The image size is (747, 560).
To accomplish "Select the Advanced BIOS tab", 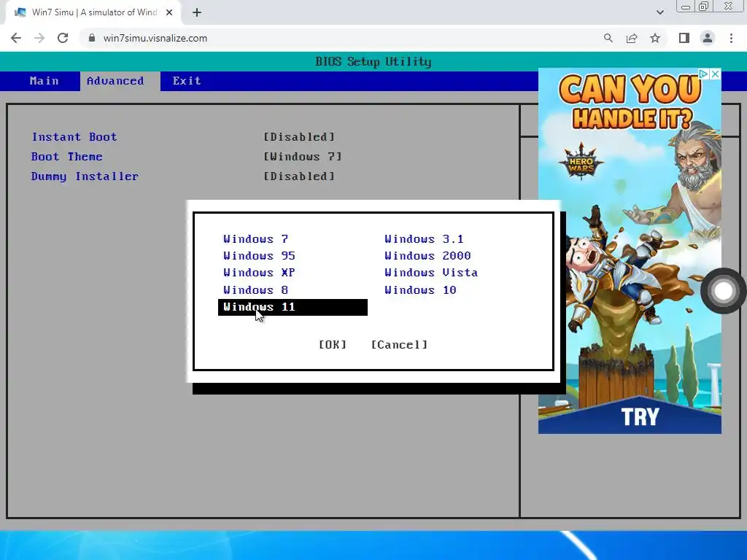I will (x=115, y=81).
